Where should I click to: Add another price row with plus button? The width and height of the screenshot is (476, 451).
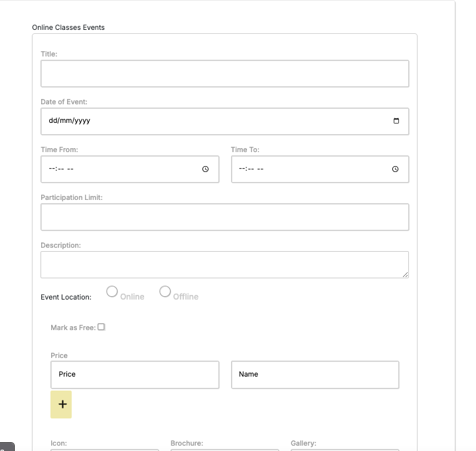61,405
